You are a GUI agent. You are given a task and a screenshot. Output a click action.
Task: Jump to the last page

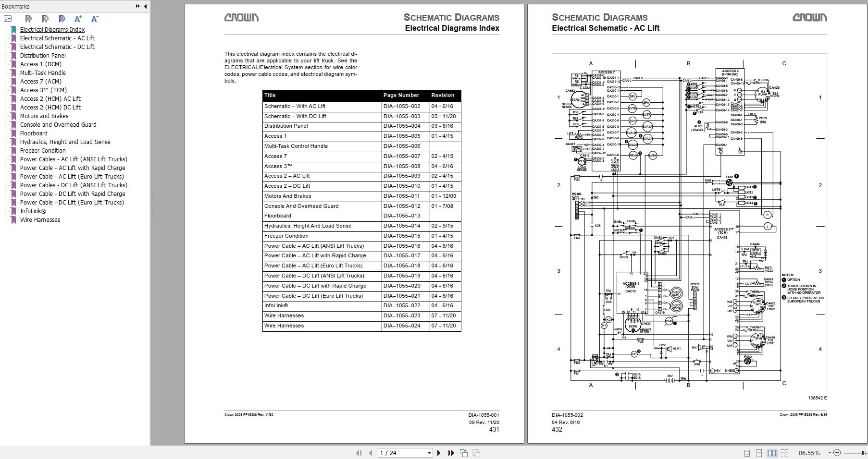tap(451, 452)
